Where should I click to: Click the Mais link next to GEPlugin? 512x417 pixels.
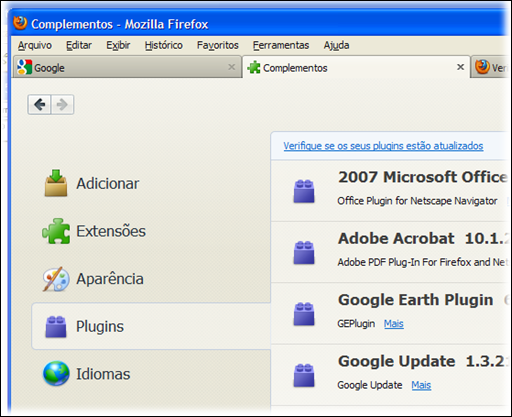[x=394, y=323]
